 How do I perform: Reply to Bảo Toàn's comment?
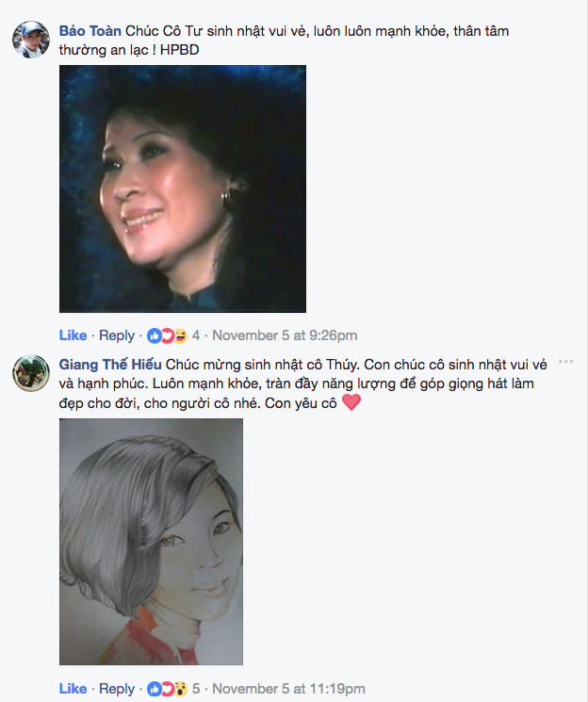coord(117,335)
